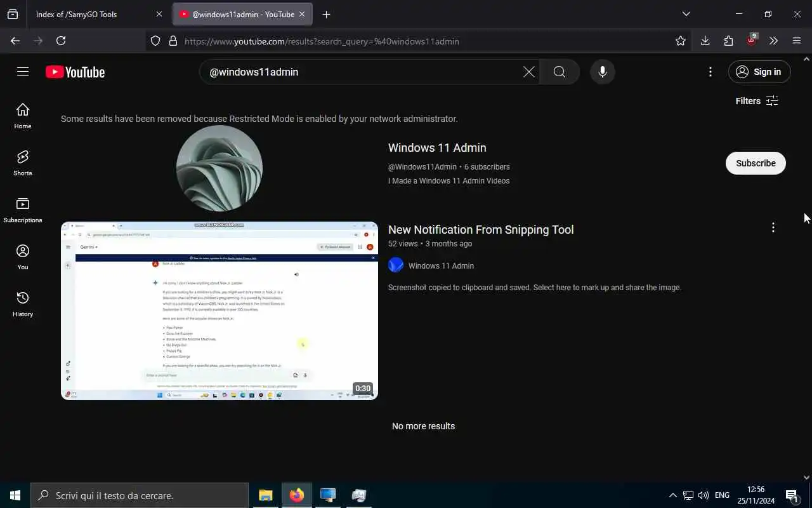812x508 pixels.
Task: Open New Notification From Snipping Tool video title
Action: pyautogui.click(x=481, y=230)
